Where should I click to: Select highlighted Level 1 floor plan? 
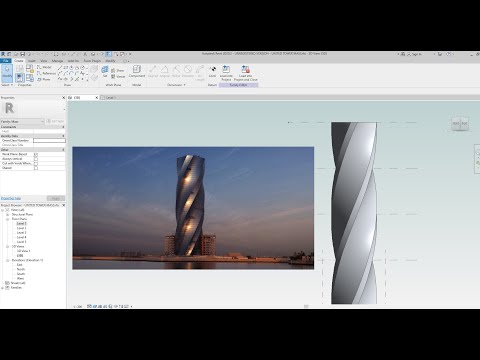pos(22,224)
